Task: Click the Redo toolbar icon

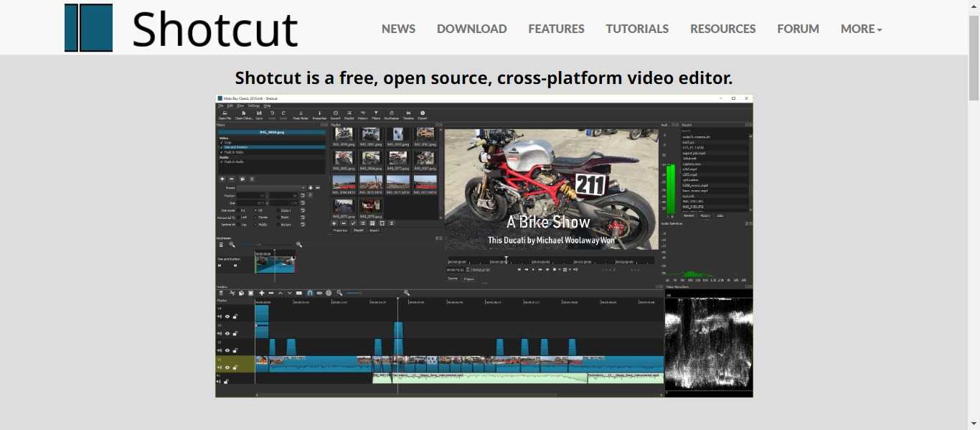Action: (283, 115)
